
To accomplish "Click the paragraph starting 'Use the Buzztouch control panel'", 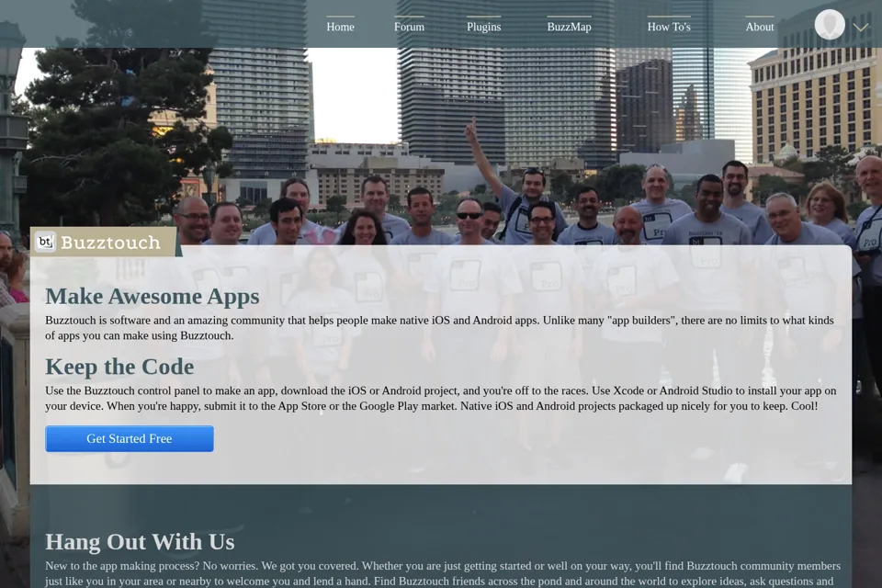I will 441,399.
